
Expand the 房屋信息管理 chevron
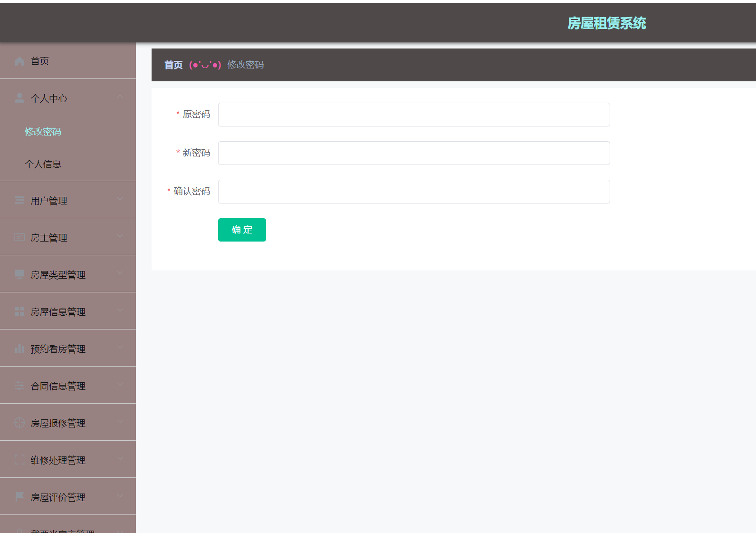point(120,310)
